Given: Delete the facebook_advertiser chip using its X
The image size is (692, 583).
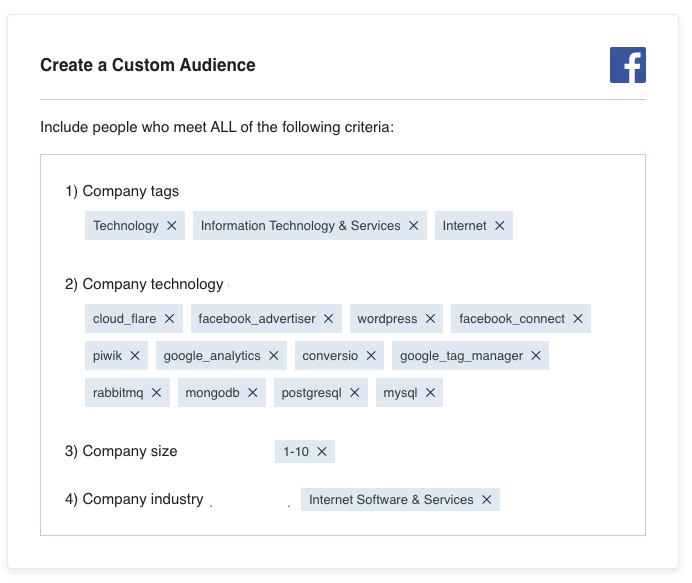Looking at the screenshot, I should tap(328, 319).
